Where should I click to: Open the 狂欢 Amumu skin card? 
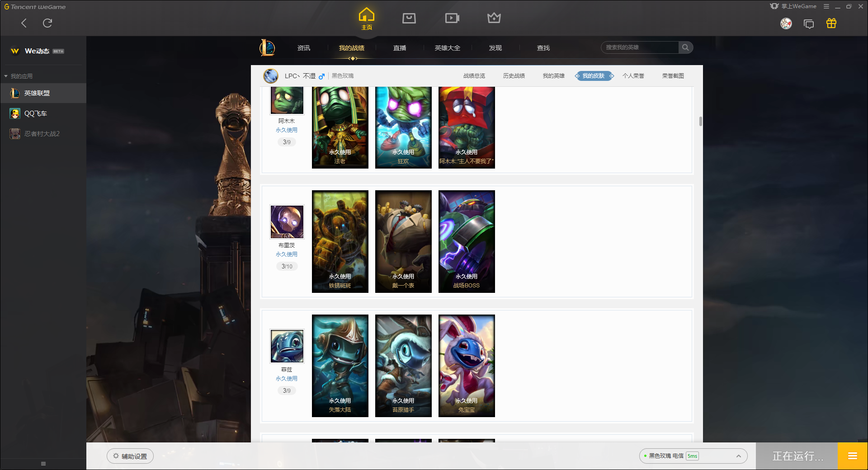403,128
